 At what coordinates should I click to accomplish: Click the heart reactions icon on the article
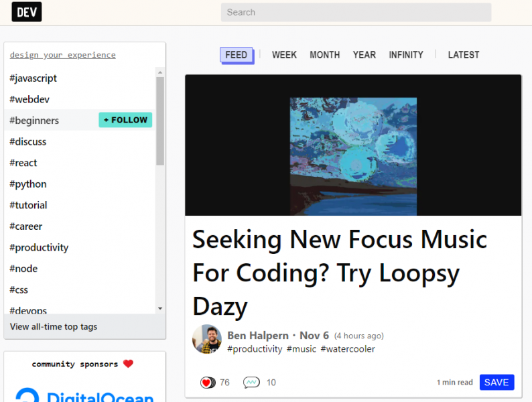coord(208,383)
